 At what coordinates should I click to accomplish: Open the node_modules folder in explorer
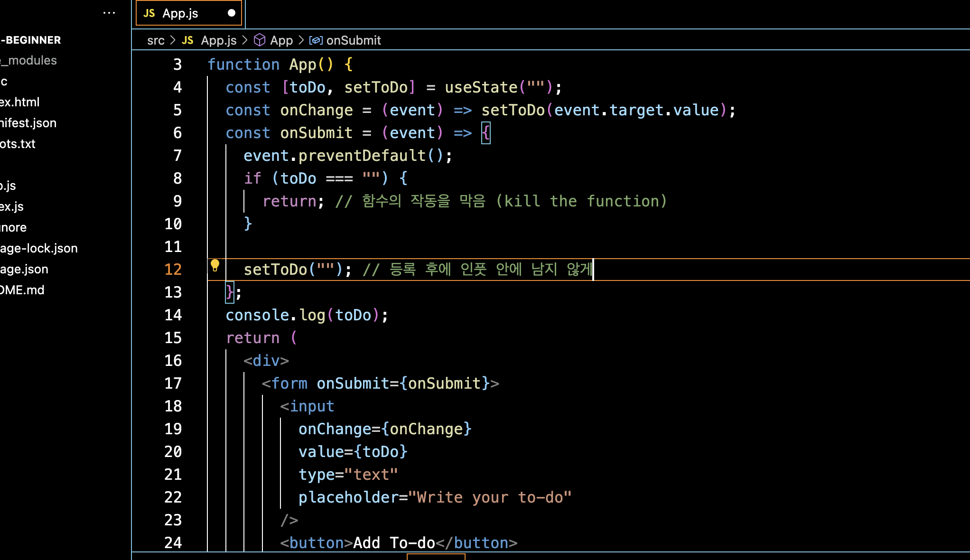[x=29, y=60]
